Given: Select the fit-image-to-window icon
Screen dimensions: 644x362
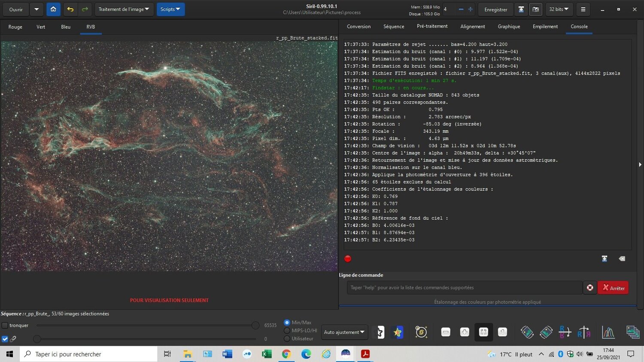Looking at the screenshot, I should (483, 332).
